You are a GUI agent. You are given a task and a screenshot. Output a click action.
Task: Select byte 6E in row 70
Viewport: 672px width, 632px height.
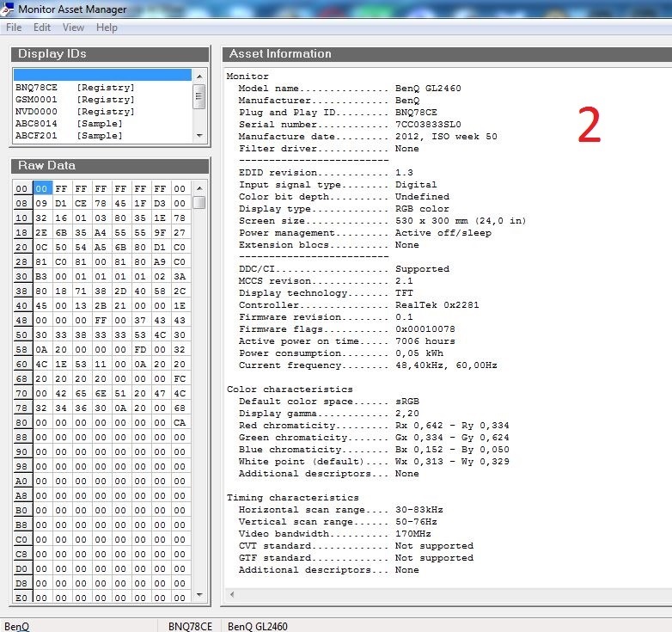[101, 393]
